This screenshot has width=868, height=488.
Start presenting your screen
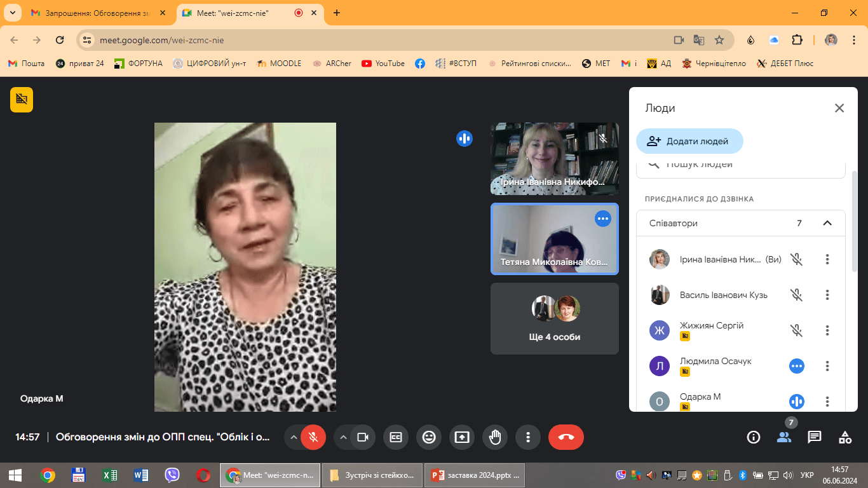[x=462, y=437]
